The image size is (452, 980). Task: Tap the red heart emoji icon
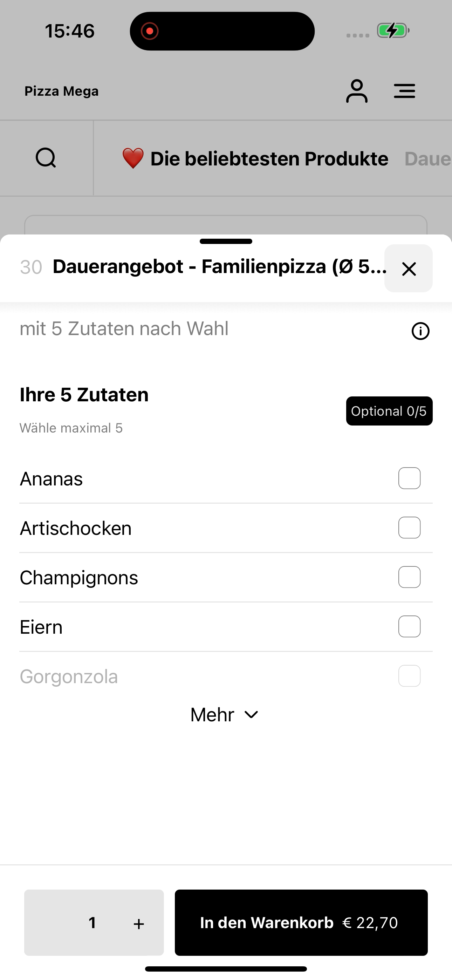(133, 158)
